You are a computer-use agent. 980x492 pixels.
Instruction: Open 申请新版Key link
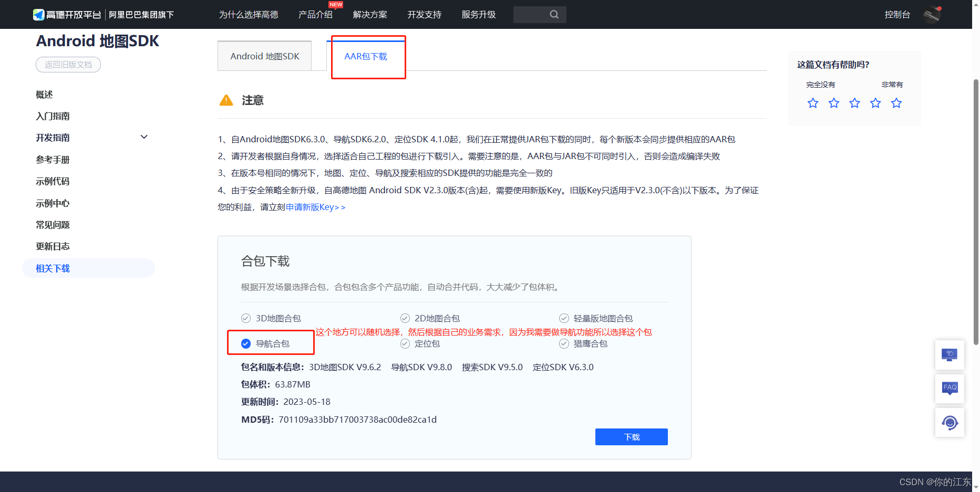click(315, 207)
